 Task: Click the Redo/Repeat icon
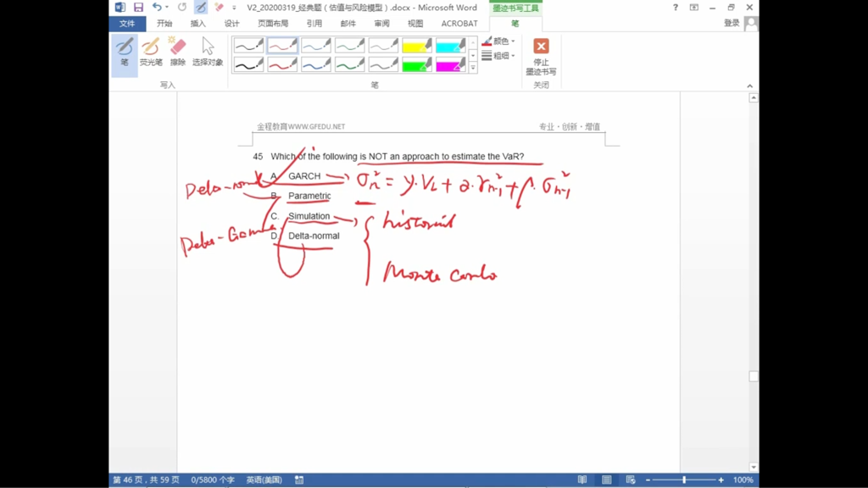182,7
